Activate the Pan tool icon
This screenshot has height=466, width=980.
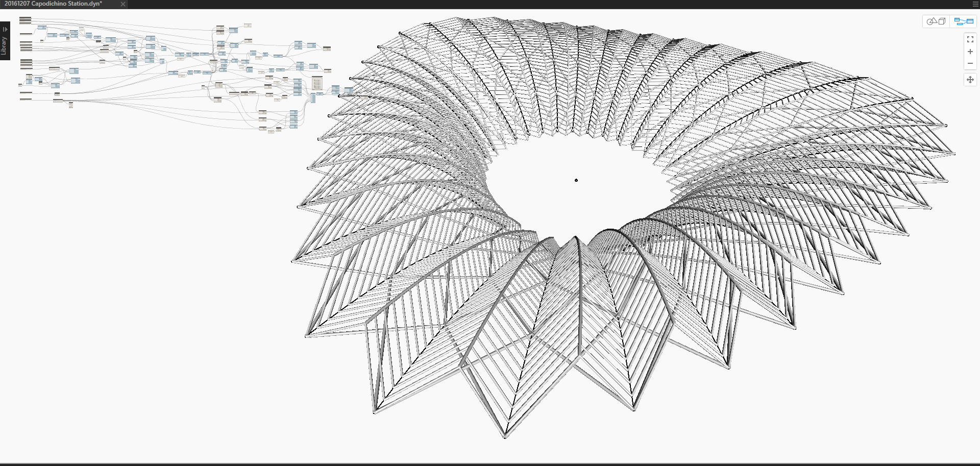970,80
